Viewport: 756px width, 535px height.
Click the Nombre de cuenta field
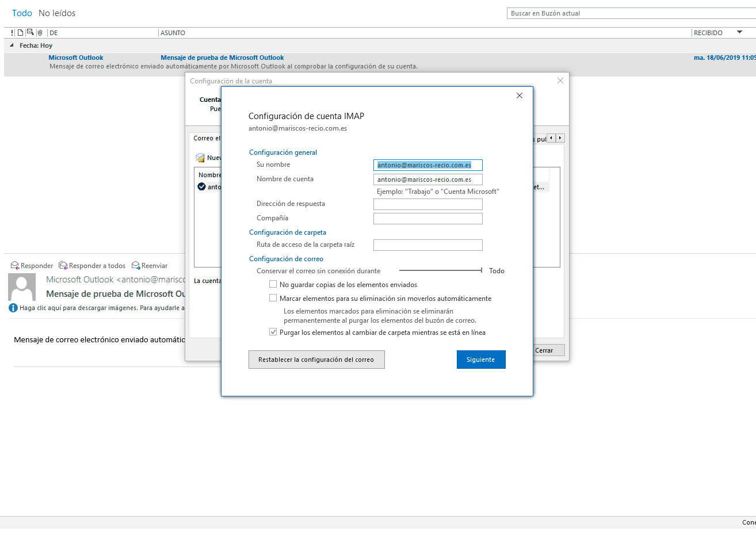point(428,179)
